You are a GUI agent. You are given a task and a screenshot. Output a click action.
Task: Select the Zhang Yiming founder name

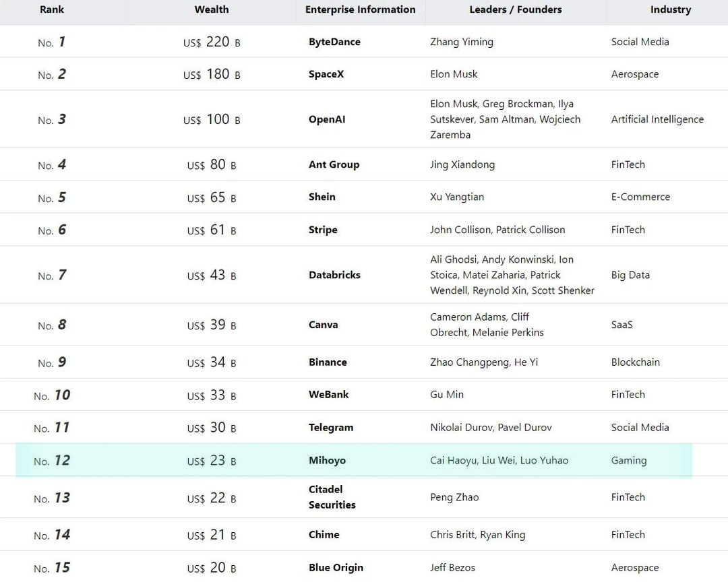click(x=462, y=42)
